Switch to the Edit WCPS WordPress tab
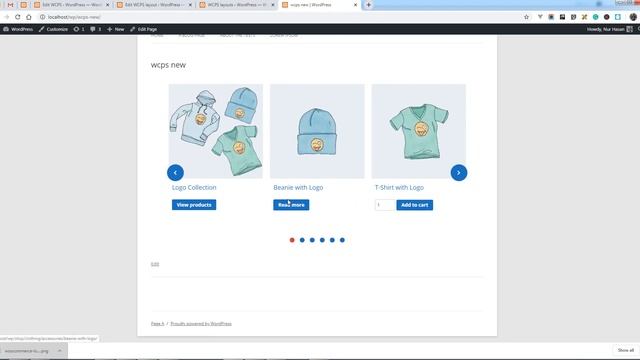Screen dimensions: 640x360 71,5
